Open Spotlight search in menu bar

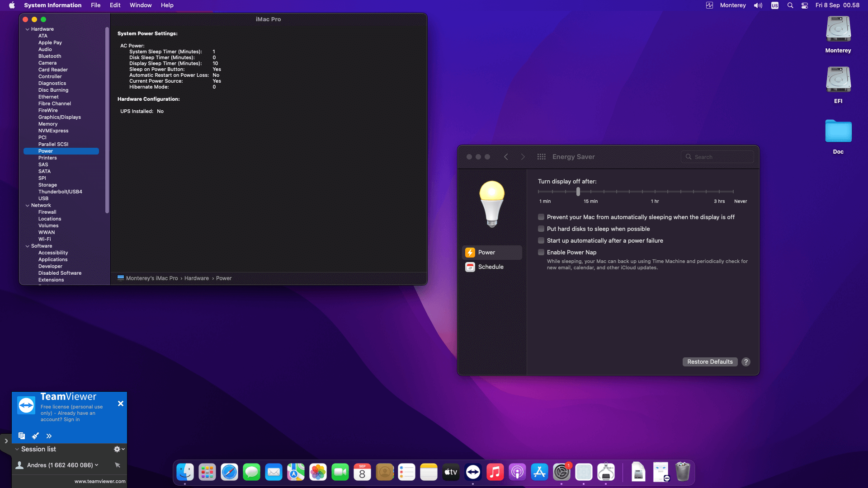790,5
